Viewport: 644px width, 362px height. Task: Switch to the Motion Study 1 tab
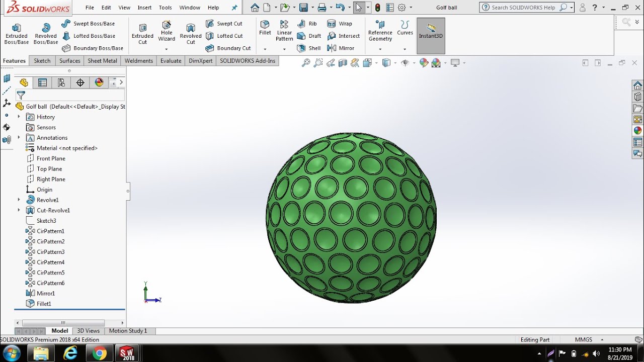pyautogui.click(x=128, y=331)
